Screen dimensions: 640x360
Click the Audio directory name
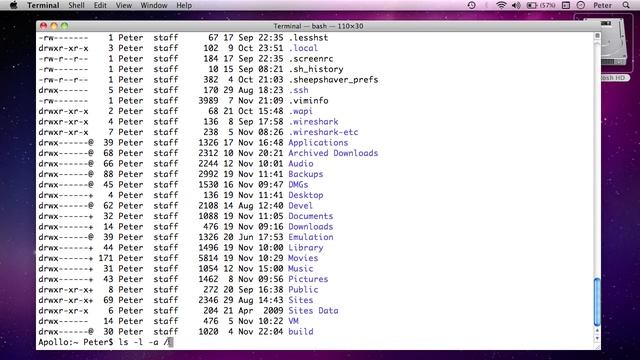point(301,163)
